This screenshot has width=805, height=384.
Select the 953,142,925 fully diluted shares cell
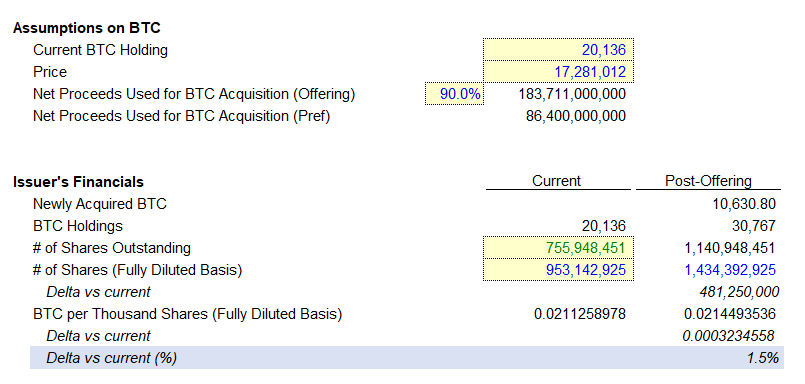tap(558, 270)
